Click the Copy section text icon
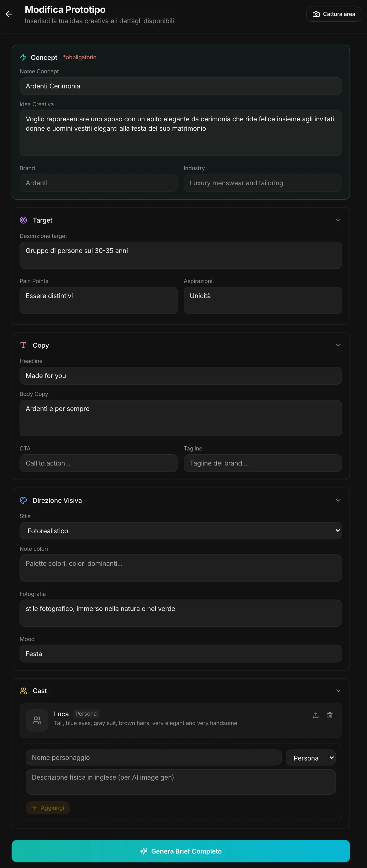The height and width of the screenshot is (868, 367). pyautogui.click(x=23, y=345)
